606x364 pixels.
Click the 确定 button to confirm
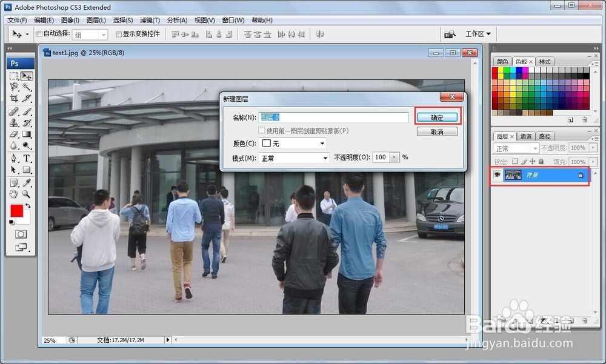click(438, 116)
